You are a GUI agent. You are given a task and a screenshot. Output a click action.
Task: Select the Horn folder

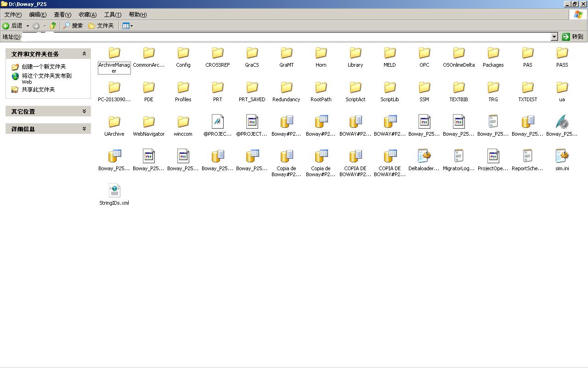tap(321, 57)
